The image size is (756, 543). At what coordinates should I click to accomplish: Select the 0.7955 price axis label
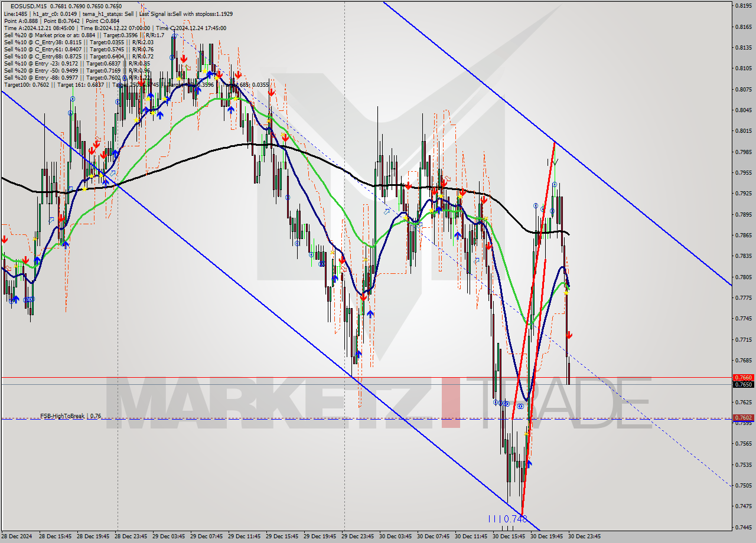(x=744, y=173)
